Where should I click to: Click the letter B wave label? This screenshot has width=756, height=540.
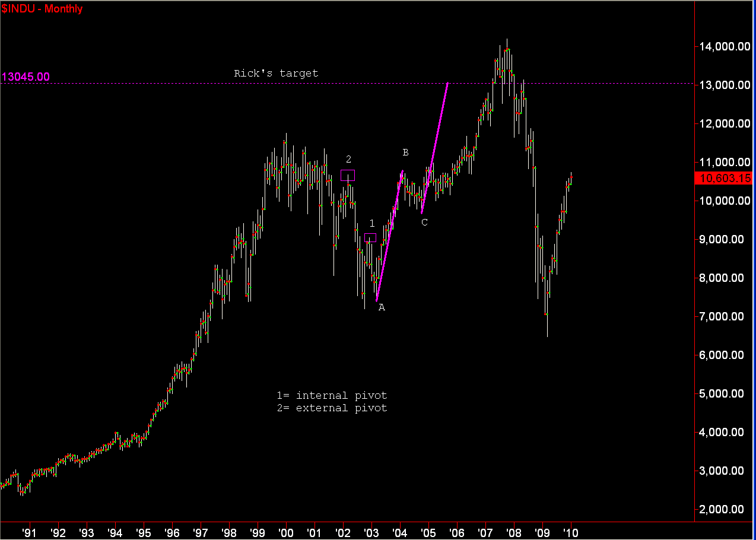tap(405, 153)
